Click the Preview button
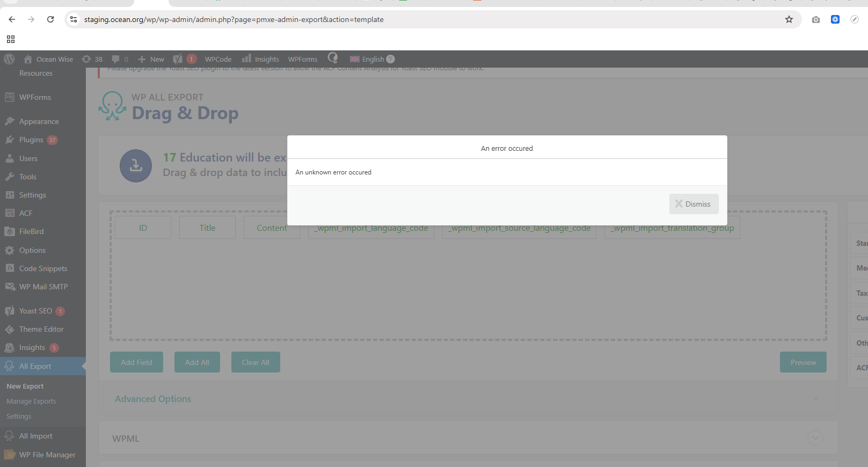The height and width of the screenshot is (467, 868). 803,362
